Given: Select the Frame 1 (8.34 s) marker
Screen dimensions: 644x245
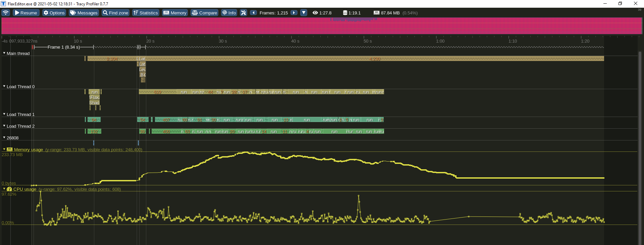Looking at the screenshot, I should click(64, 47).
